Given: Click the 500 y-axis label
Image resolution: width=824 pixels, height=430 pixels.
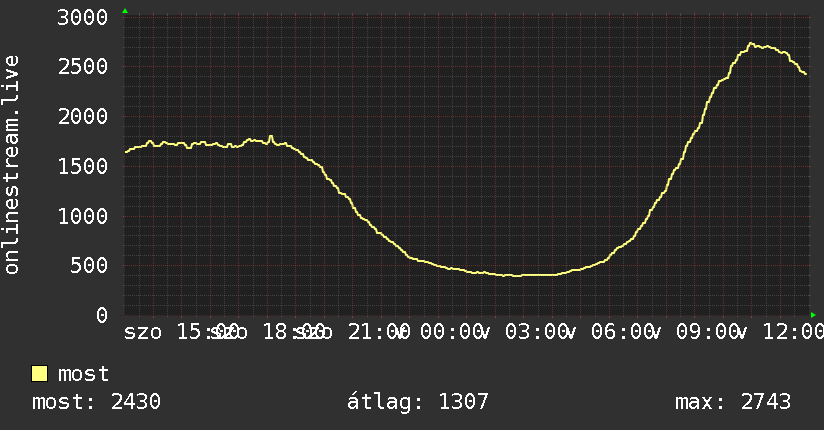Looking at the screenshot, I should point(89,265).
